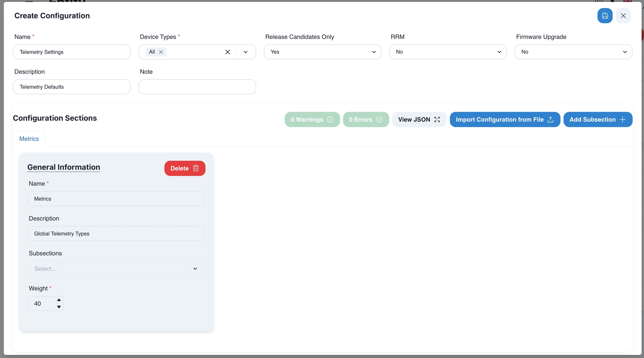This screenshot has width=644, height=358.
Task: Clear all selected Device Types
Action: (228, 52)
